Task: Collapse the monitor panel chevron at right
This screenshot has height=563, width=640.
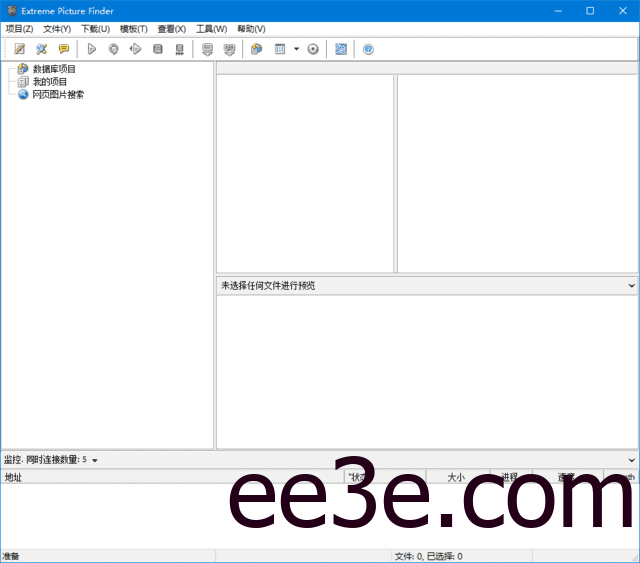Action: (631, 460)
